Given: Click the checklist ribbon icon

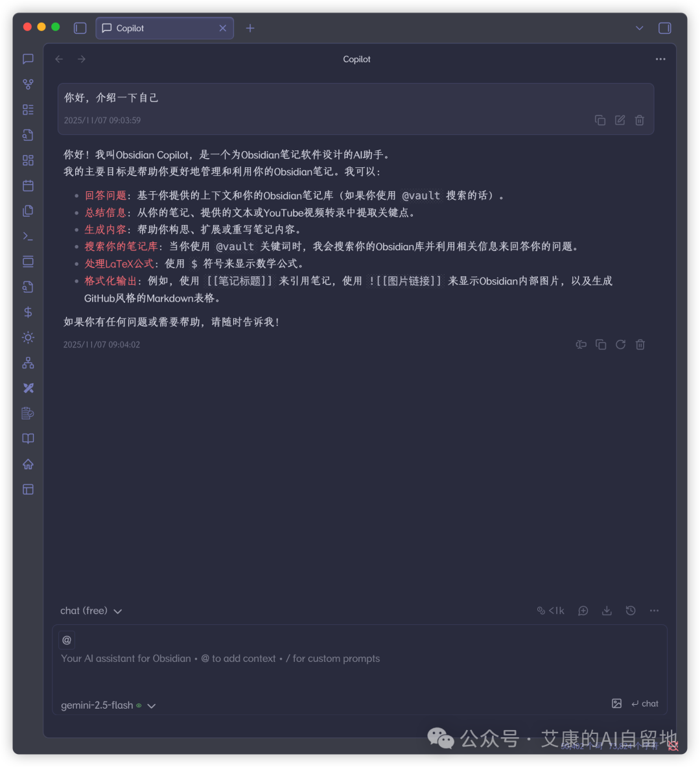Looking at the screenshot, I should 28,110.
